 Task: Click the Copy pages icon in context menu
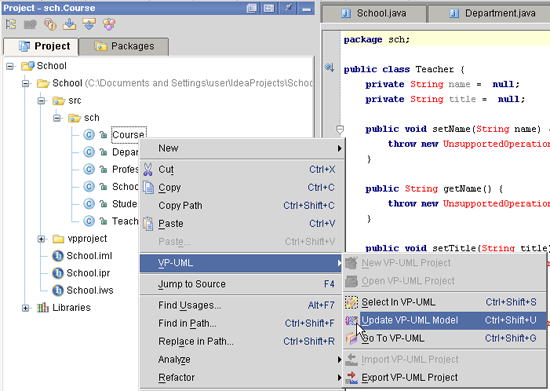click(148, 187)
